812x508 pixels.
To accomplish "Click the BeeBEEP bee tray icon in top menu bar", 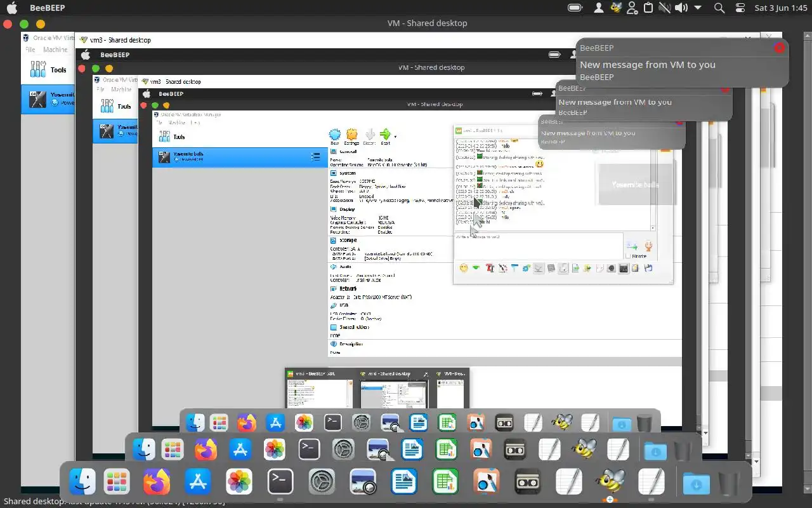I will pyautogui.click(x=615, y=8).
